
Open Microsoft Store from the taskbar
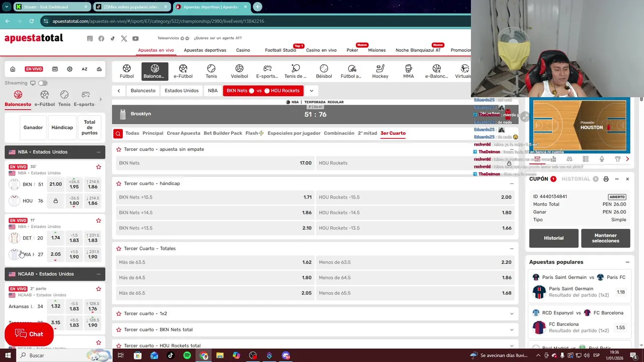click(x=137, y=355)
